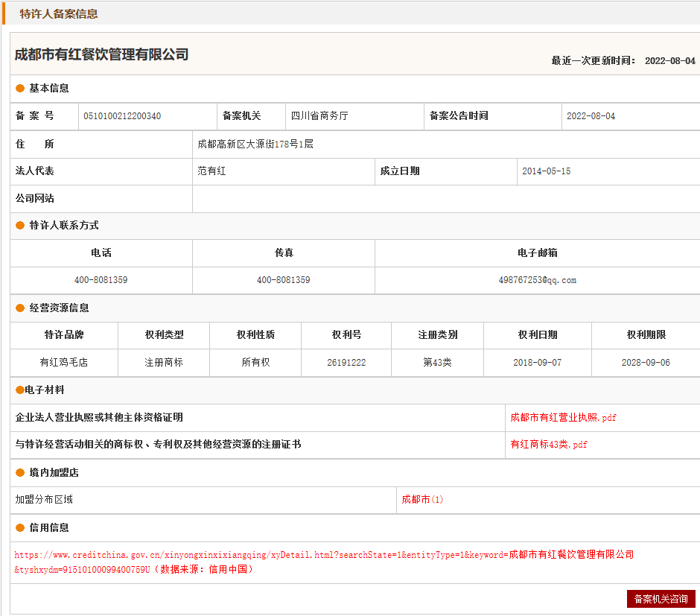Click the 特许品牌 column header

(x=64, y=334)
